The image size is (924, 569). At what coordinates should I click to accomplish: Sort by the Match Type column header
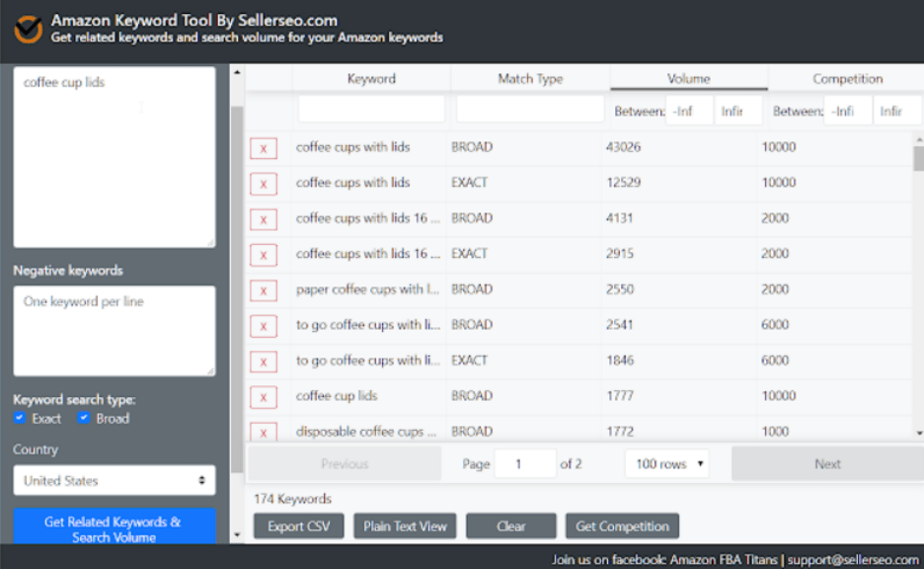pyautogui.click(x=530, y=78)
